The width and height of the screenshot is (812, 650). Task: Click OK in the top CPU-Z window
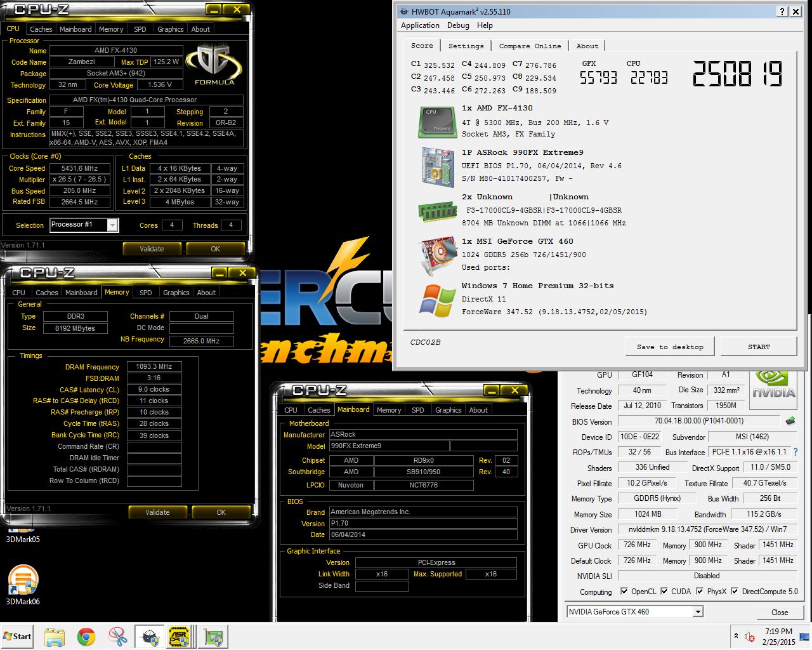(215, 249)
